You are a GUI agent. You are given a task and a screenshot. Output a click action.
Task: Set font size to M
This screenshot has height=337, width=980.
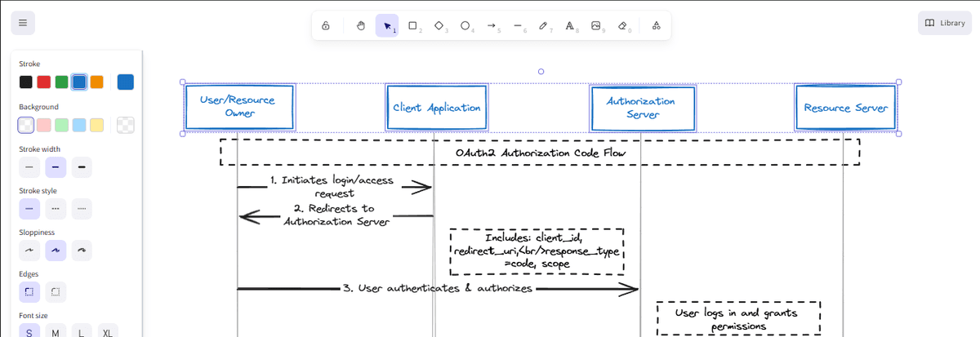[x=56, y=332]
